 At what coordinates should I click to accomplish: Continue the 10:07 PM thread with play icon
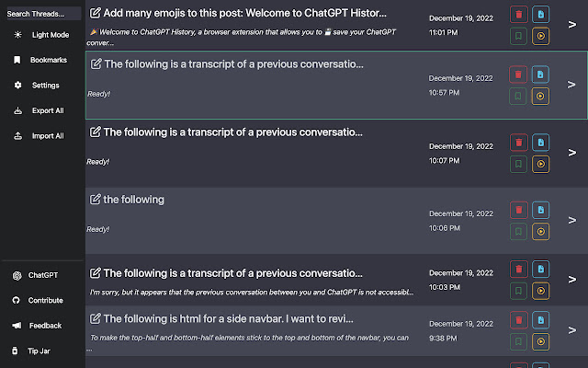541,164
